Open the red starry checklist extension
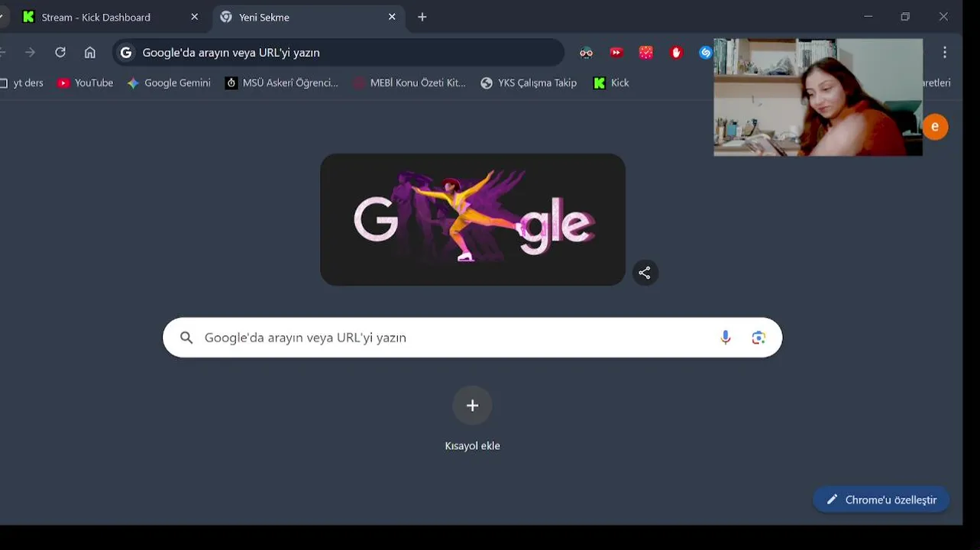This screenshot has width=980, height=550. click(x=646, y=53)
